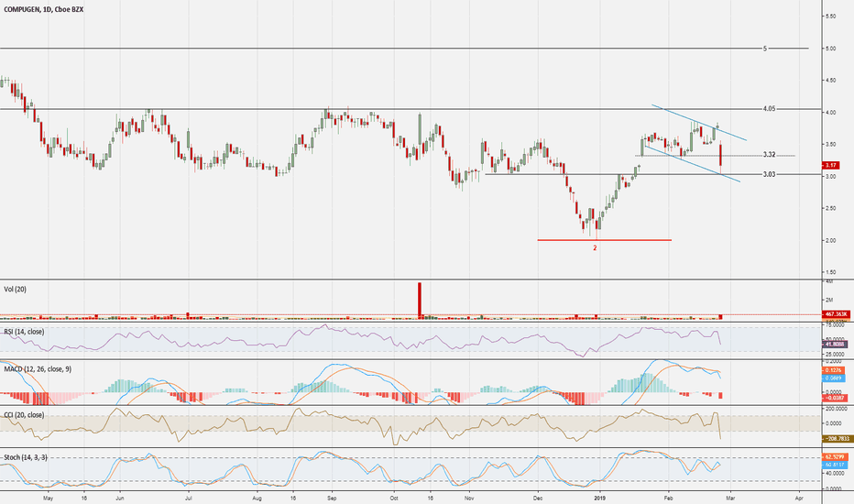Select the upper blue channel trendline
The height and width of the screenshot is (504, 854).
(699, 123)
